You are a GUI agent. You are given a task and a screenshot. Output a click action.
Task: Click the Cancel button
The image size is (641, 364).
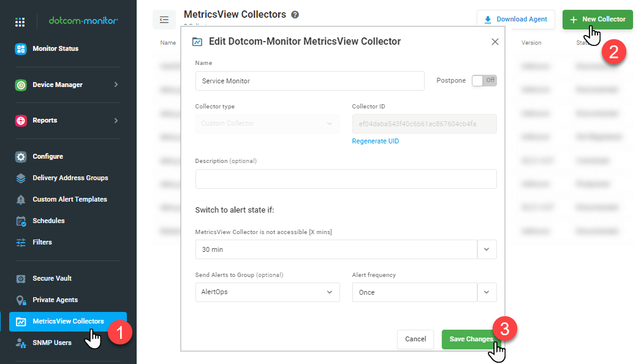(415, 339)
